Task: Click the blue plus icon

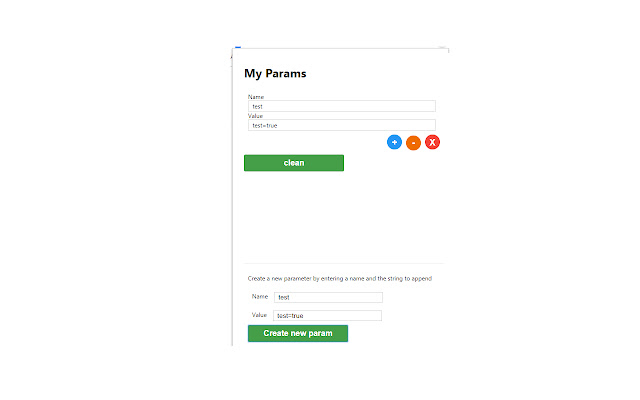Action: (394, 142)
